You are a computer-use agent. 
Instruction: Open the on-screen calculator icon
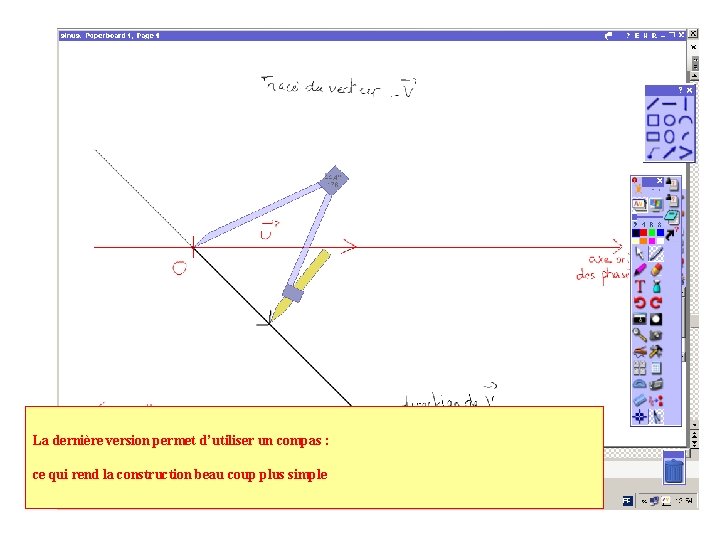click(656, 368)
